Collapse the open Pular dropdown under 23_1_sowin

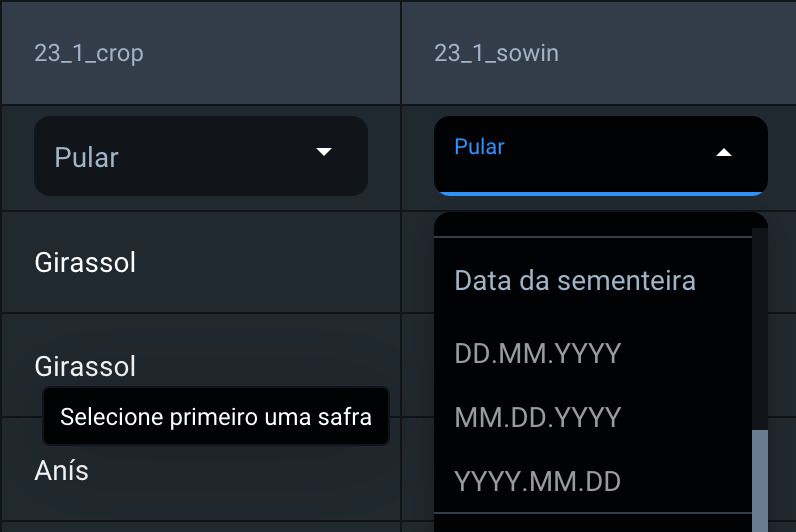pyautogui.click(x=600, y=155)
